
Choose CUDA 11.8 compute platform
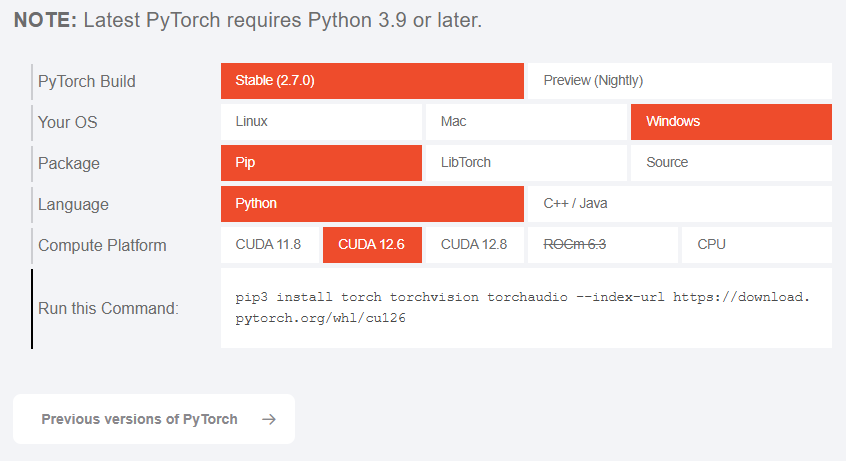(x=268, y=245)
